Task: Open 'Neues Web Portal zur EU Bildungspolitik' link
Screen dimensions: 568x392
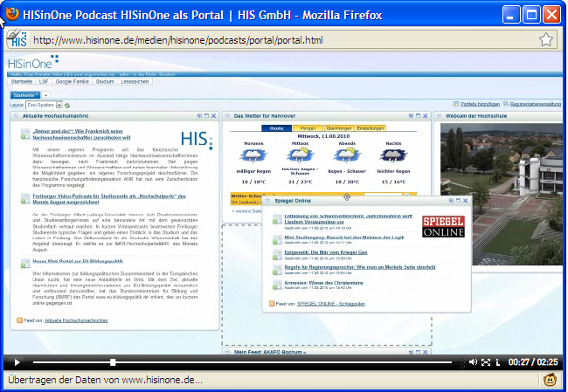Action: tap(78, 261)
